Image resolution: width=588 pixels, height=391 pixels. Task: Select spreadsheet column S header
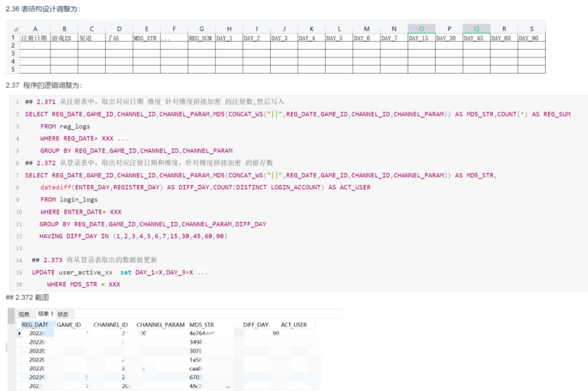pyautogui.click(x=532, y=28)
